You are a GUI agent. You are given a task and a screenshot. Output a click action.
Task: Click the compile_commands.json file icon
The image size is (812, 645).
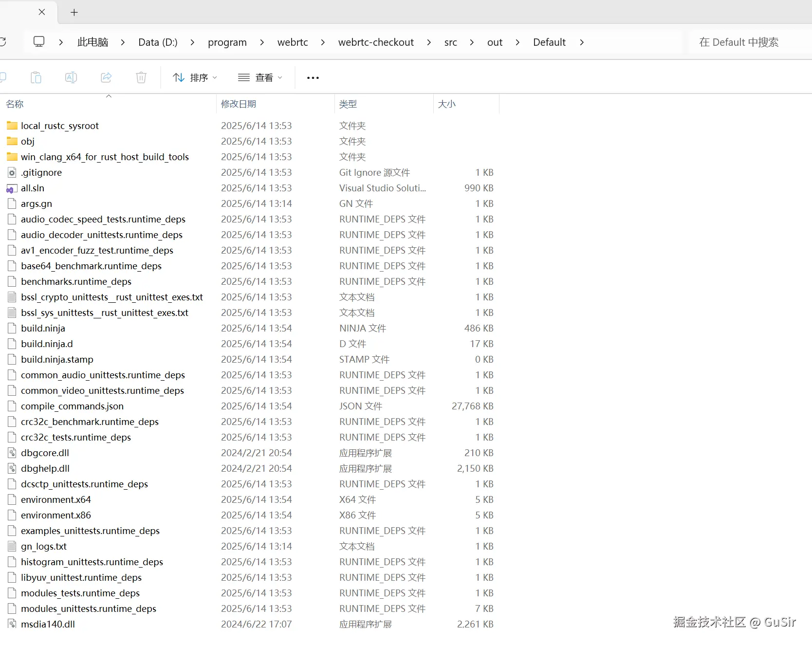12,406
